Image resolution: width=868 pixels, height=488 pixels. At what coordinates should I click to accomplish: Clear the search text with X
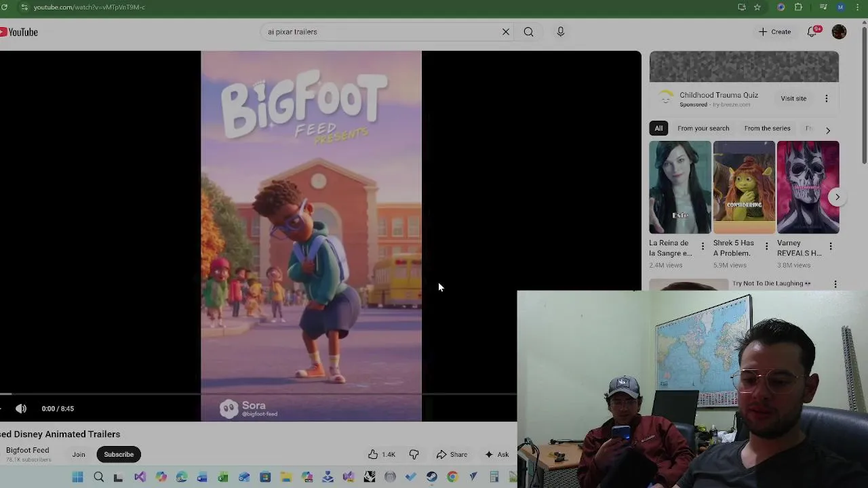pyautogui.click(x=506, y=32)
